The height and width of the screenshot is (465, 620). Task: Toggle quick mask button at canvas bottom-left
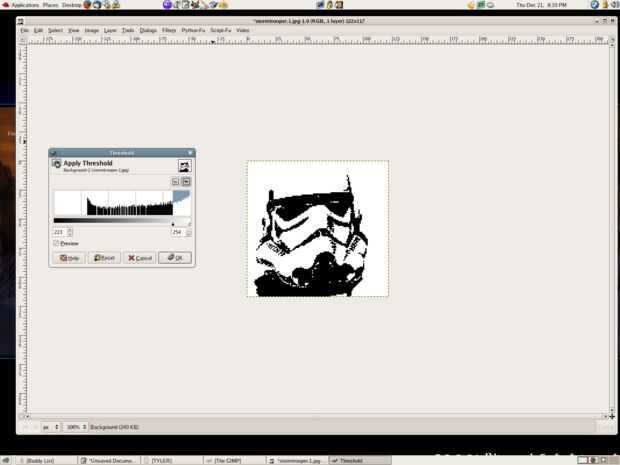pos(23,416)
